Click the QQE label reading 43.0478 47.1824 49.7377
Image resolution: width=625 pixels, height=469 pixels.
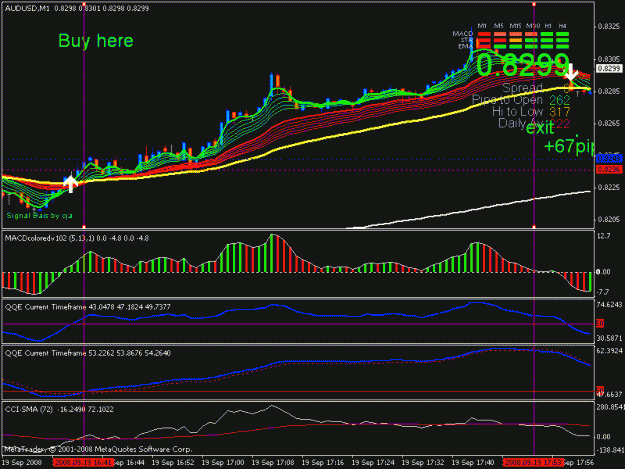pos(87,307)
